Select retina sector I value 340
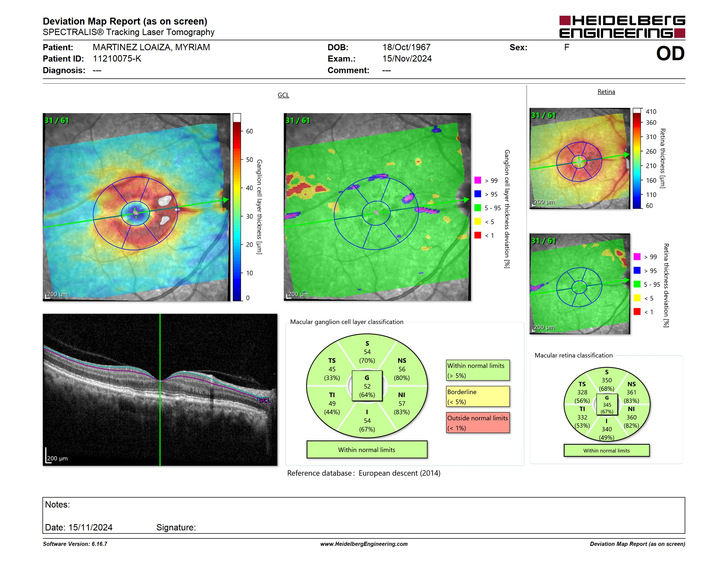 [607, 429]
